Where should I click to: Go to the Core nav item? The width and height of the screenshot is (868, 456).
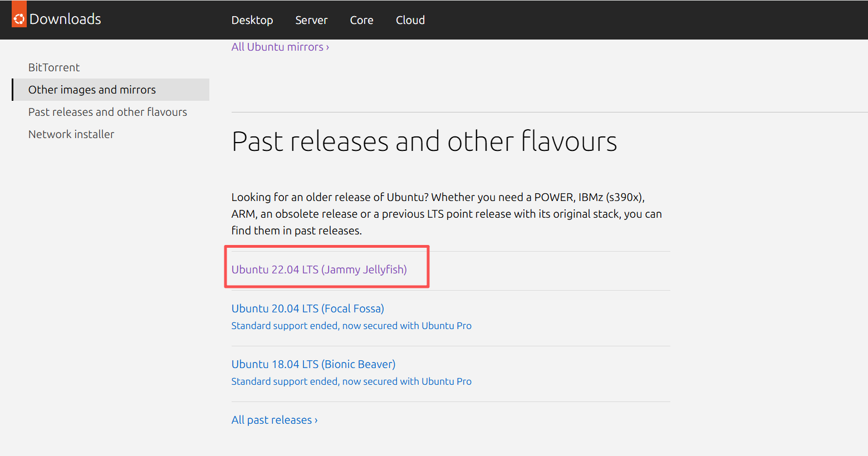coord(362,20)
